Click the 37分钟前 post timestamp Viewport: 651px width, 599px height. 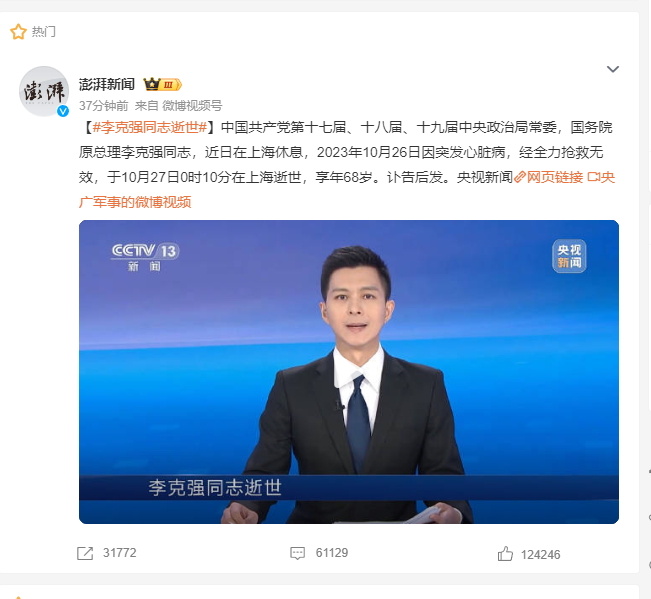pos(104,106)
